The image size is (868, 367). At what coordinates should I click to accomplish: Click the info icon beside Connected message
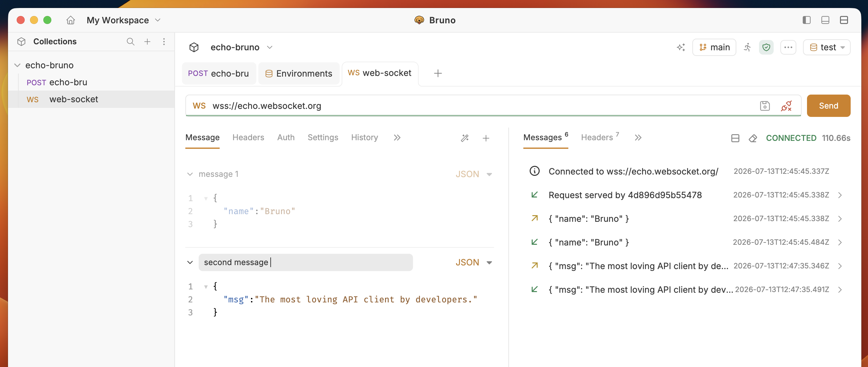(x=534, y=171)
